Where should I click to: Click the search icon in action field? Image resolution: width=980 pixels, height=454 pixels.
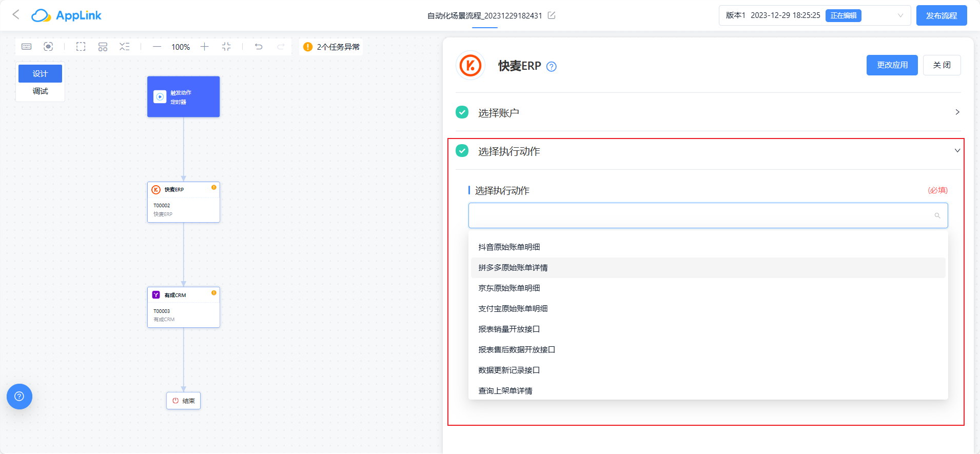point(937,215)
